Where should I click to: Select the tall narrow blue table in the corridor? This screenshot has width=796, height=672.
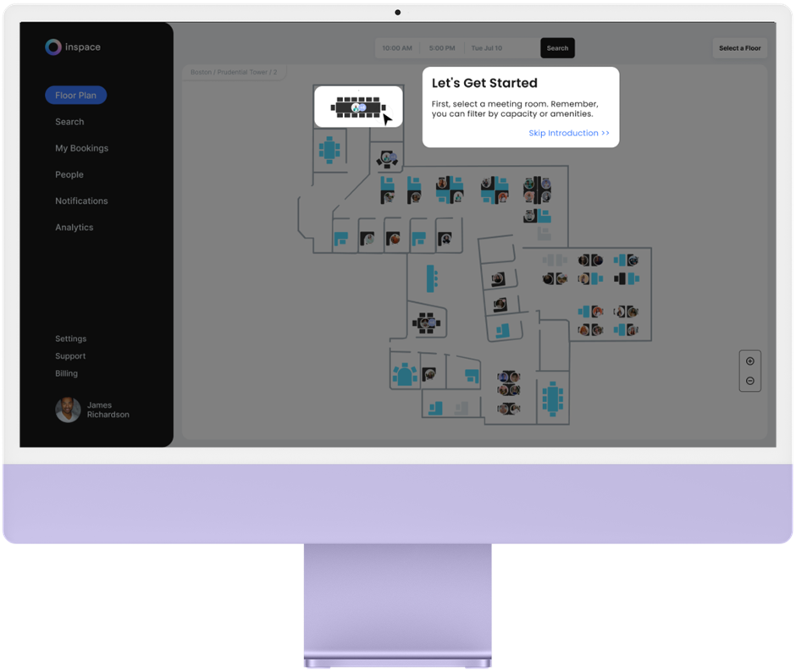pos(432,278)
